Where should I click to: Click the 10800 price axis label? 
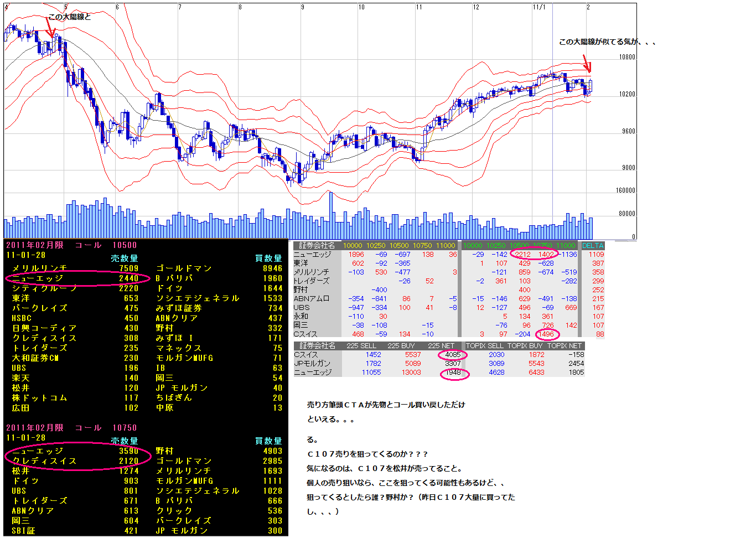coord(626,57)
